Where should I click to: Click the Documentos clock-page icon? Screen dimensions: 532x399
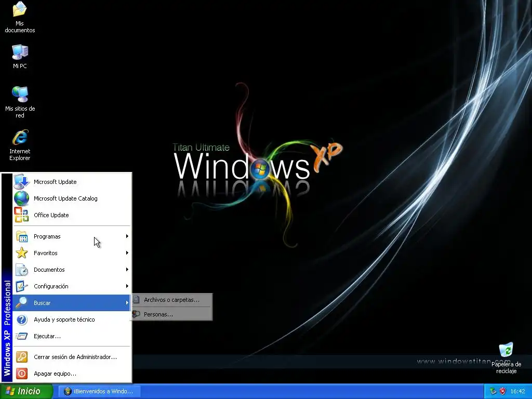click(22, 270)
